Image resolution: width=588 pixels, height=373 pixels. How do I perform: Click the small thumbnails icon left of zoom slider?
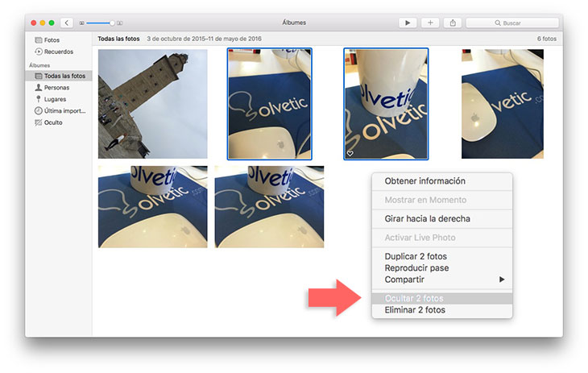tap(81, 23)
